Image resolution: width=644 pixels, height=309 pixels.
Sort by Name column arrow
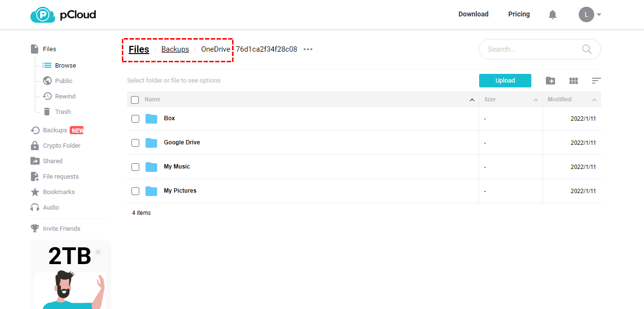(x=472, y=100)
